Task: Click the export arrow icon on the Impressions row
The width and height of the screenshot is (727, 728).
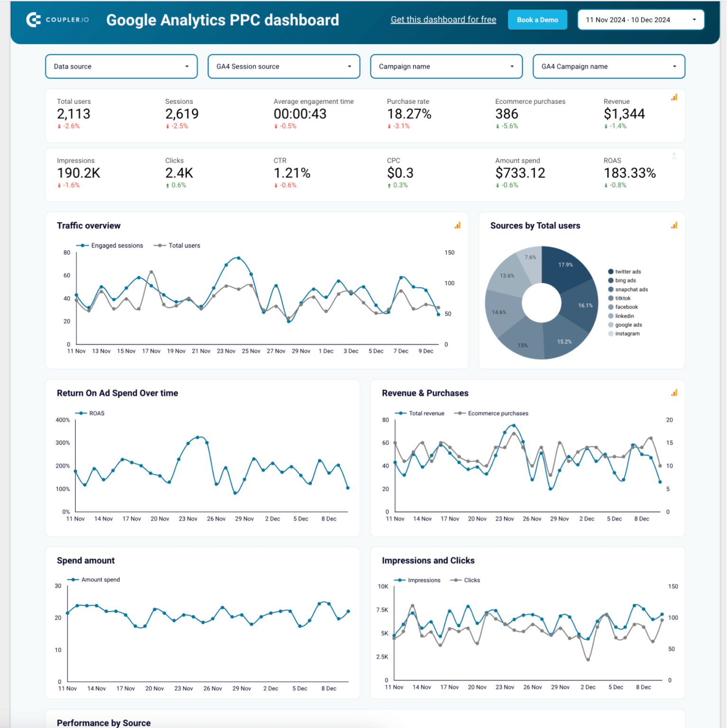Action: 674,155
